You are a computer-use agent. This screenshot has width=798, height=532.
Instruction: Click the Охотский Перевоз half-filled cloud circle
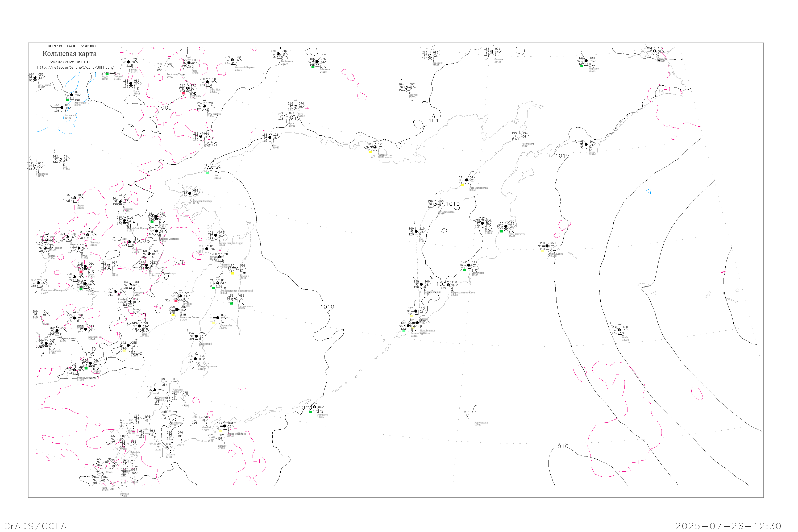[x=232, y=60]
